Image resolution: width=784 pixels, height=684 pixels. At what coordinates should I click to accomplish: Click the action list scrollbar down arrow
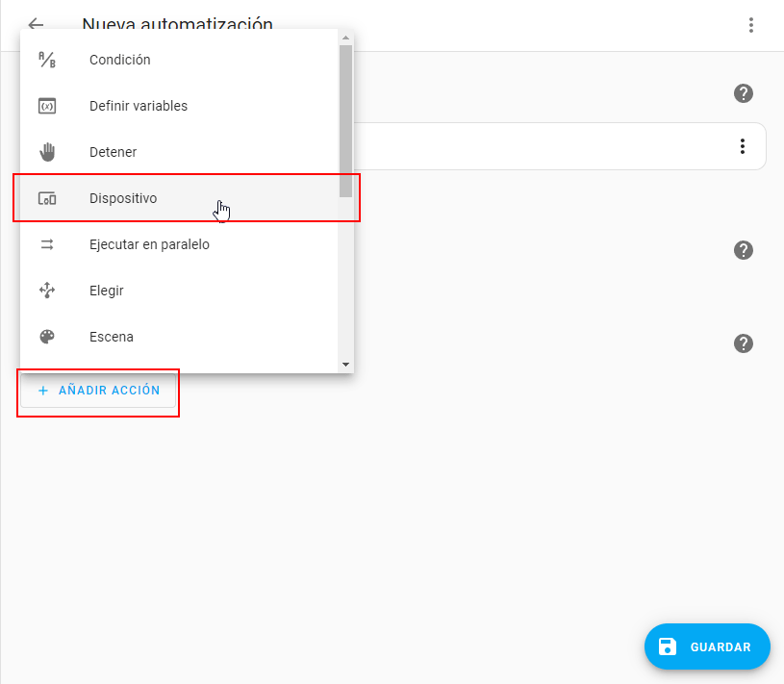(345, 365)
